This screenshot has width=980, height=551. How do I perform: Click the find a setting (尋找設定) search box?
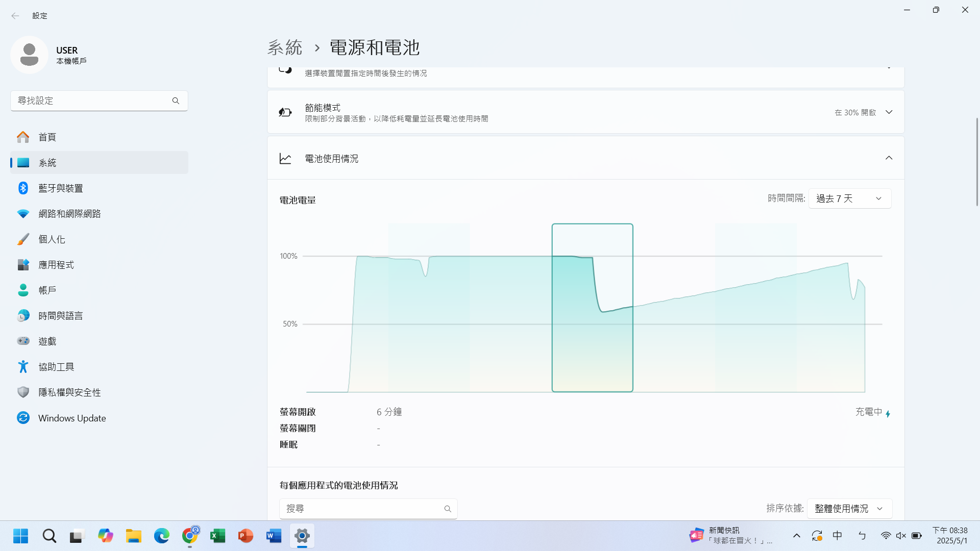pos(92,101)
